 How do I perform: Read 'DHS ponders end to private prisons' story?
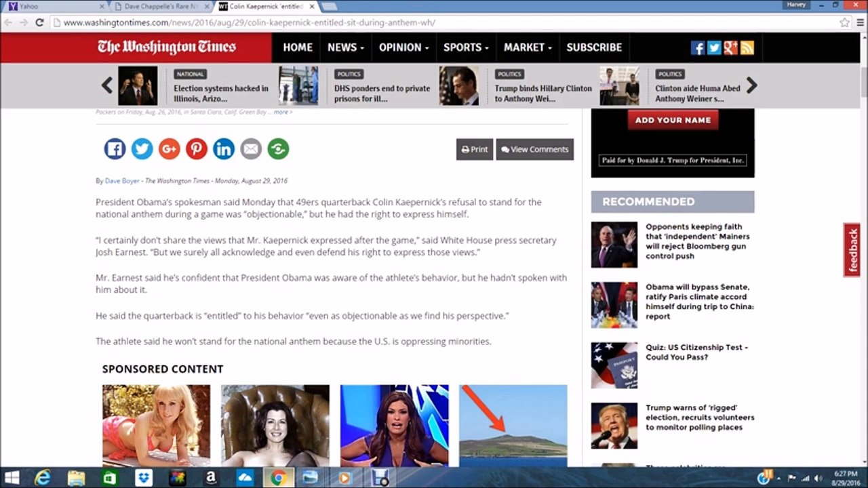(382, 94)
